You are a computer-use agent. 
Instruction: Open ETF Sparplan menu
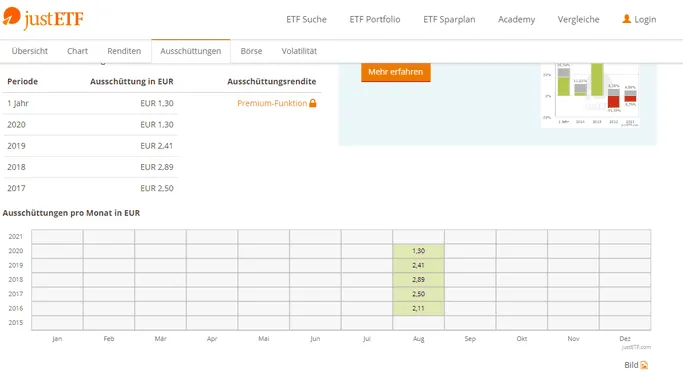[449, 19]
